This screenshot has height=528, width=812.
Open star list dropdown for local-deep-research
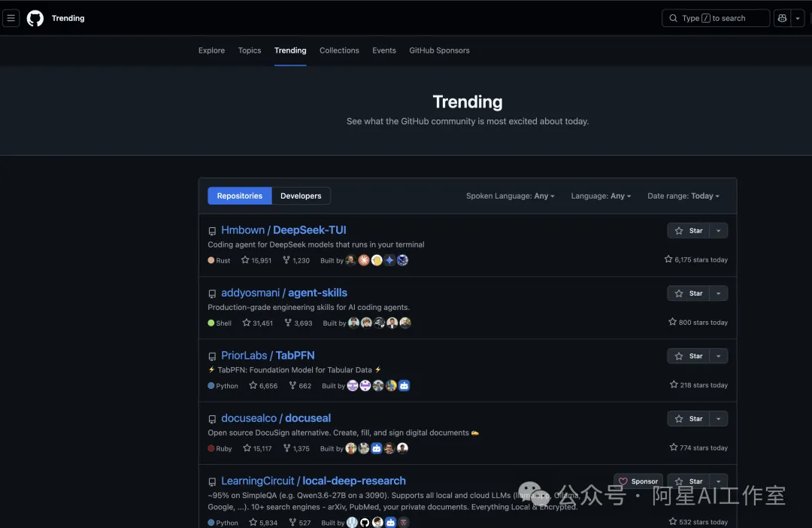click(x=718, y=481)
